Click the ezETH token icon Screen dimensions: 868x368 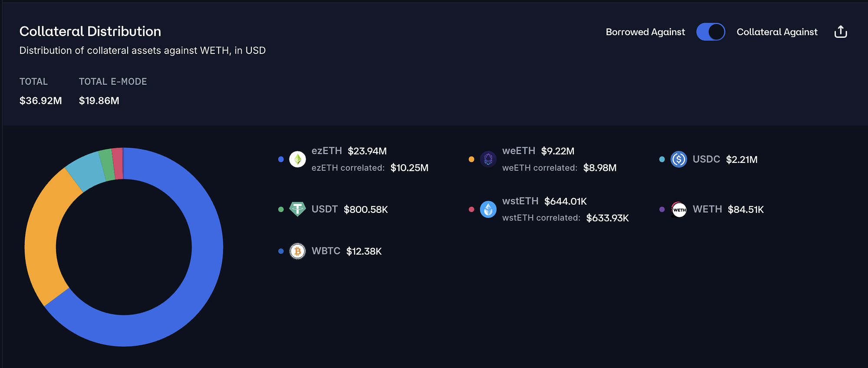(x=297, y=159)
